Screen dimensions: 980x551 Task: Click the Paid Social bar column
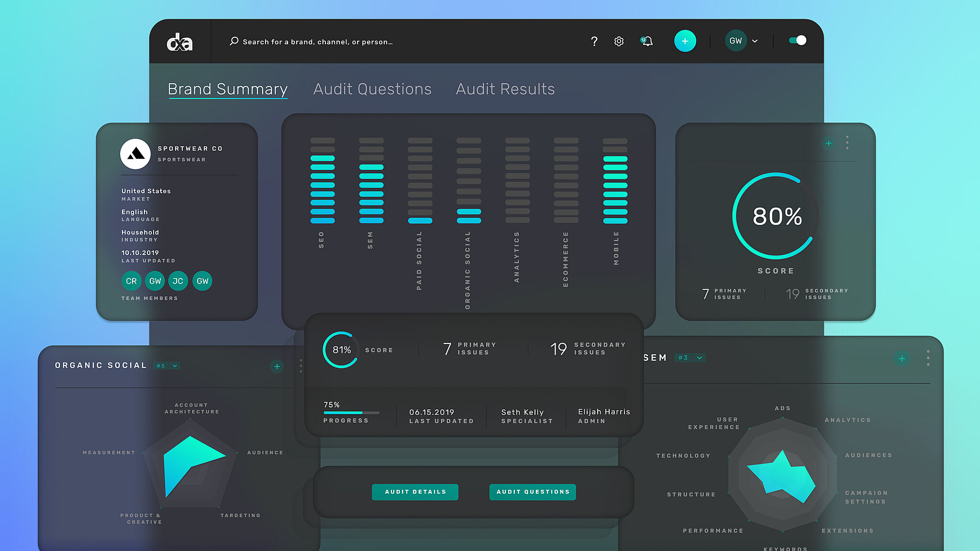420,181
